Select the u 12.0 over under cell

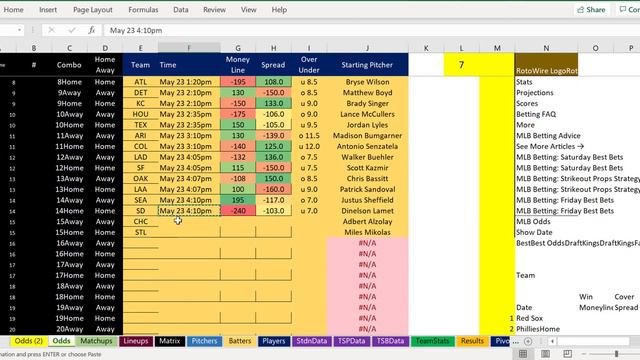309,146
